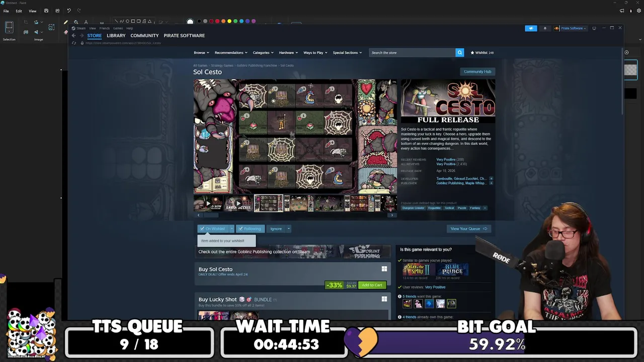This screenshot has width=644, height=362.
Task: Select the Paint pencil tool
Action: pos(65,22)
